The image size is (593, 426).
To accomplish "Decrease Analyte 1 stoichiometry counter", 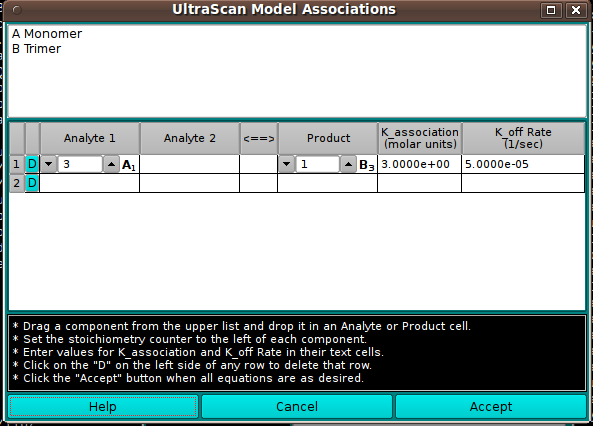I will pos(48,164).
